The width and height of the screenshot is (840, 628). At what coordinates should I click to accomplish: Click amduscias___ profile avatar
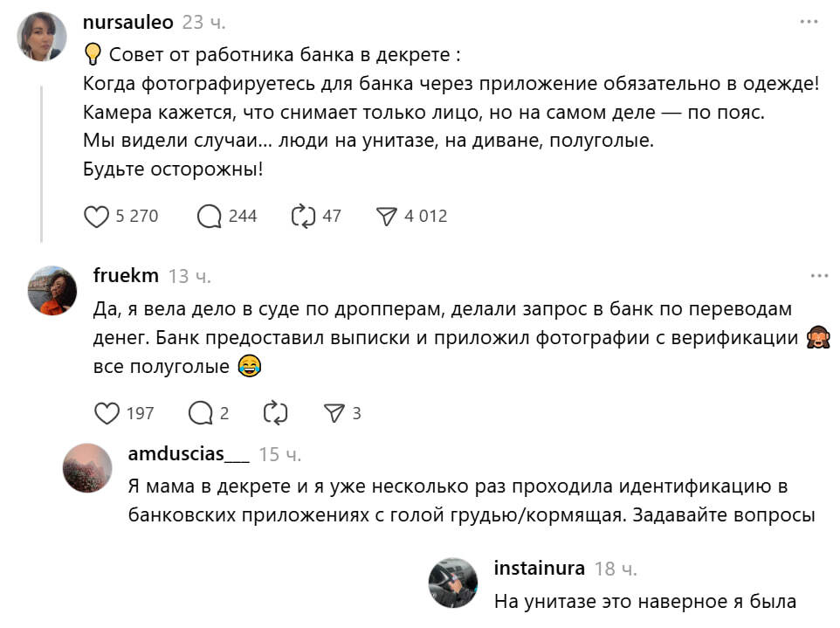click(87, 467)
